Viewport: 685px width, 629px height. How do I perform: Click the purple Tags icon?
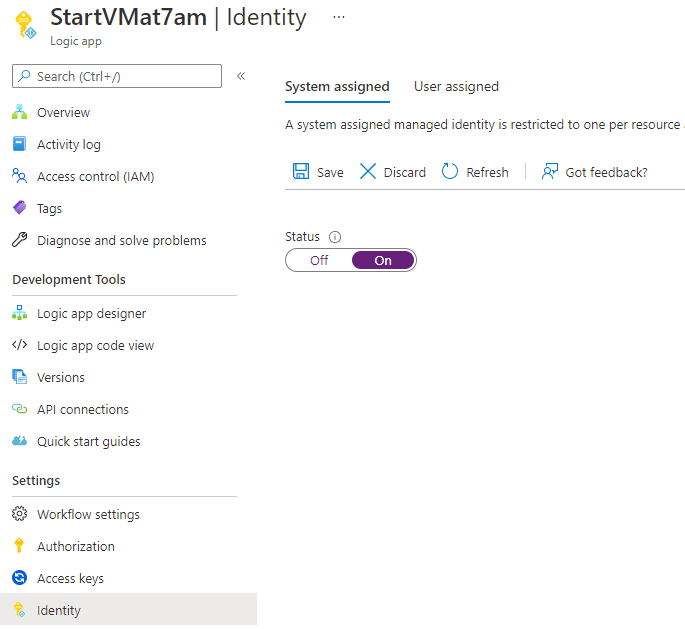(19, 209)
